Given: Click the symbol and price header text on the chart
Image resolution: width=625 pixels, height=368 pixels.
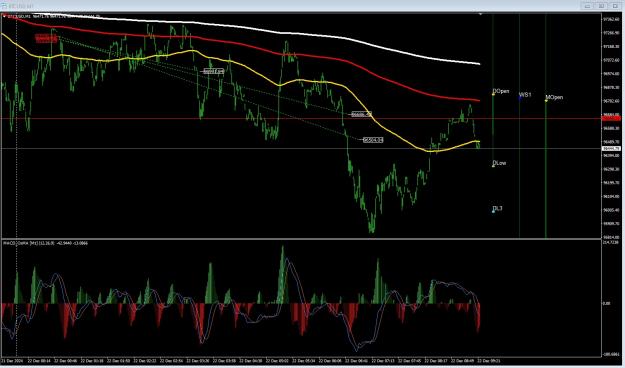Looking at the screenshot, I should point(53,16).
